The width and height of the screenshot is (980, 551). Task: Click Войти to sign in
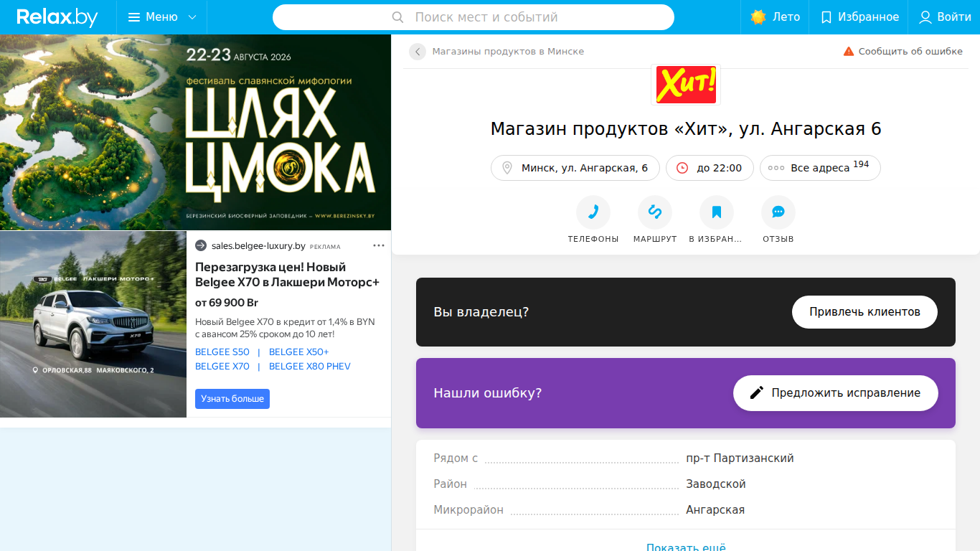[x=954, y=17]
